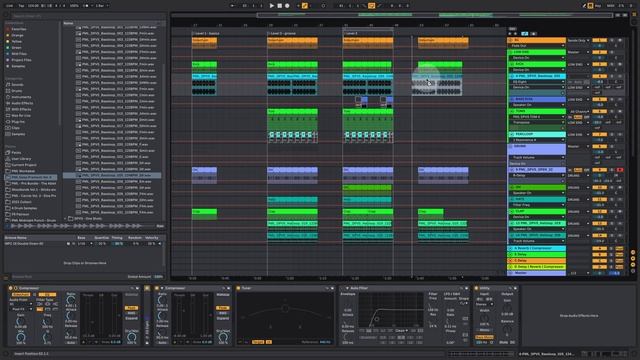The image size is (640, 360).
Task: Toggle the metronome in the control bar
Action: point(86,6)
